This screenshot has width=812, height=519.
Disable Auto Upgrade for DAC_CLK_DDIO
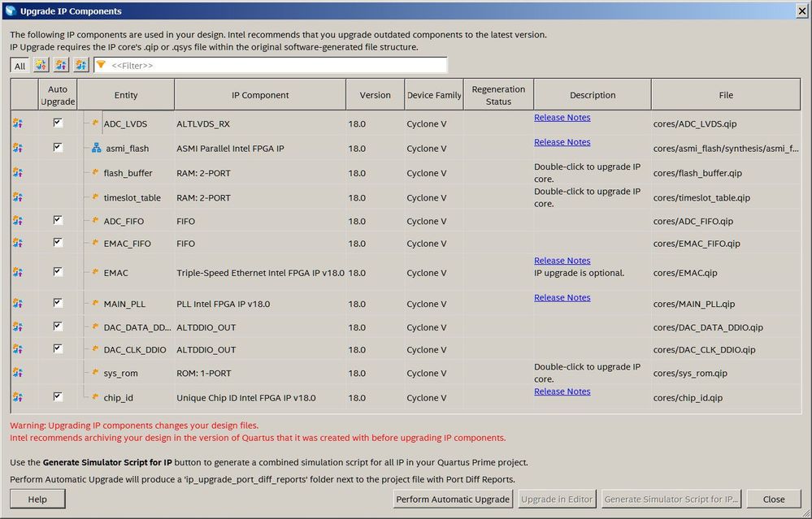click(x=58, y=348)
